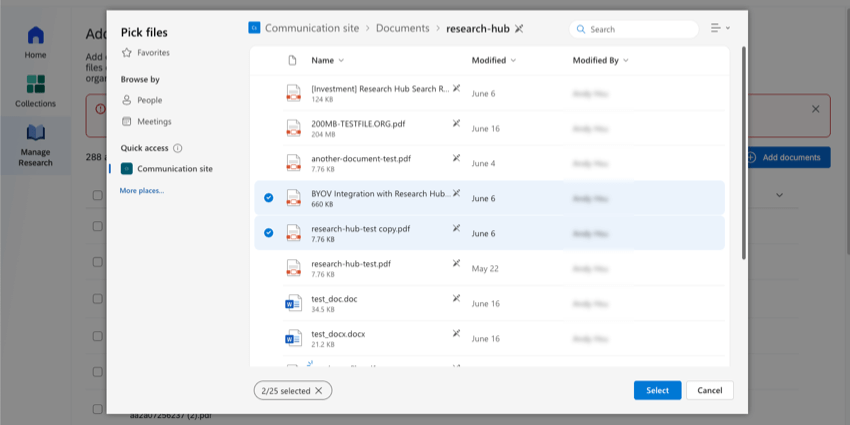The image size is (850, 425).
Task: Open the Modified column dropdown
Action: [x=513, y=61]
